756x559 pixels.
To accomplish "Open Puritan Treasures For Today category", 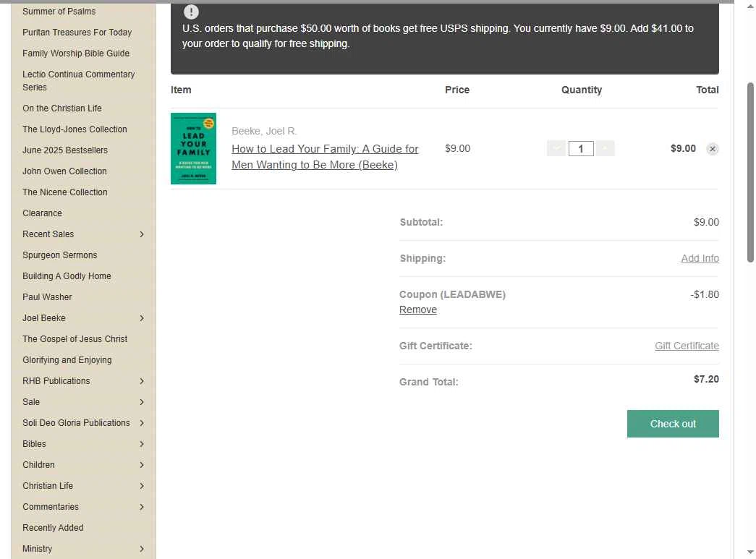I will [x=77, y=33].
